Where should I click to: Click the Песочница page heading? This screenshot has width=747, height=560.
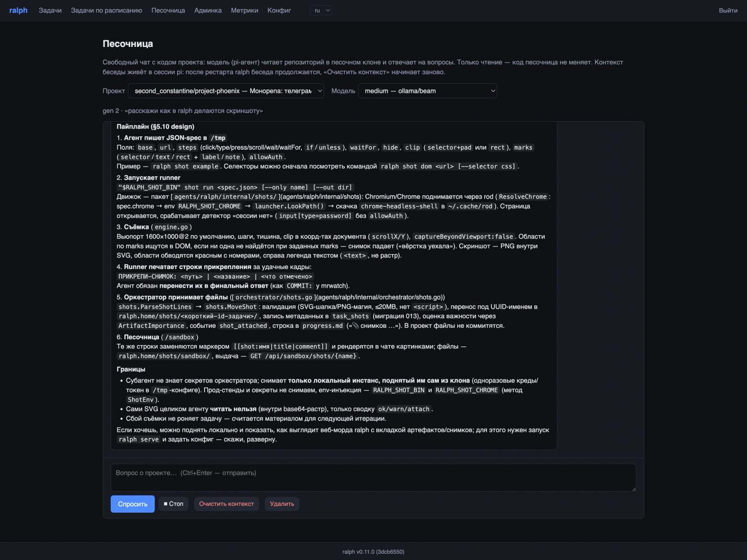[x=128, y=44]
